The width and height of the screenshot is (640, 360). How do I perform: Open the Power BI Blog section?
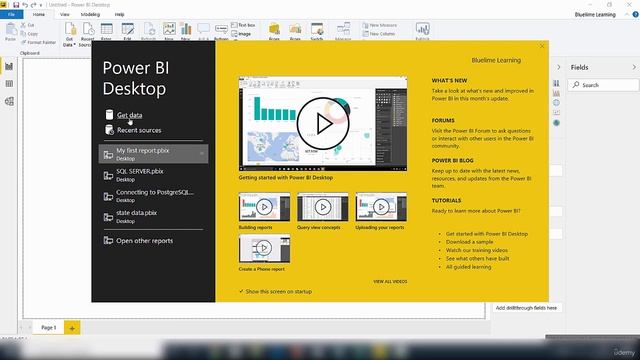tap(453, 161)
